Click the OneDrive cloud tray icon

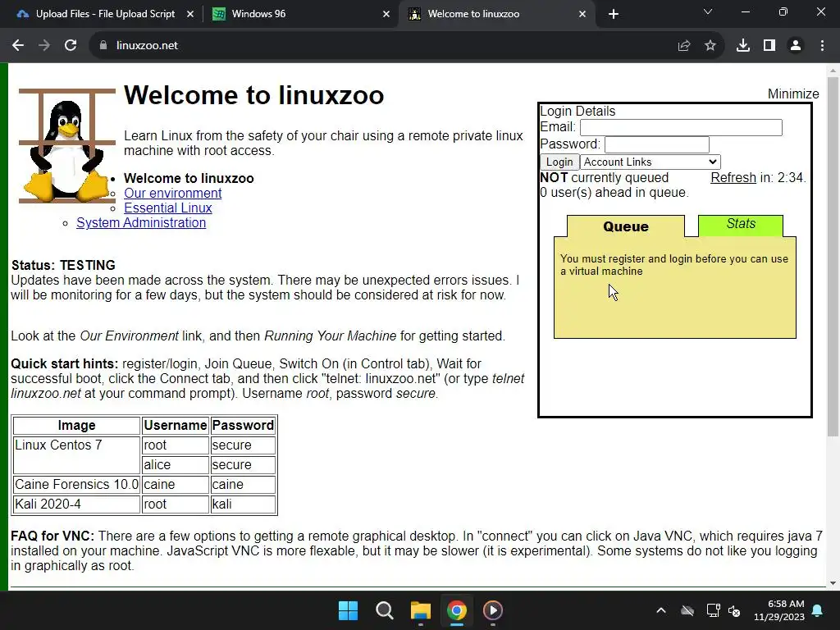coord(687,610)
